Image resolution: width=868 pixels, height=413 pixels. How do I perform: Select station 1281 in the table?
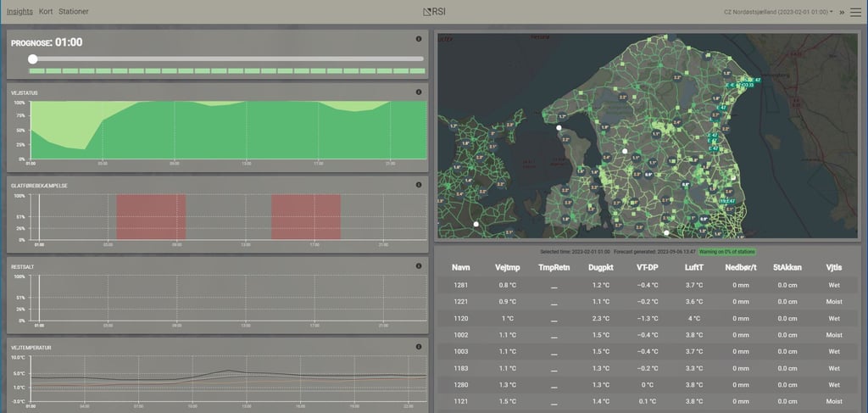coord(460,285)
